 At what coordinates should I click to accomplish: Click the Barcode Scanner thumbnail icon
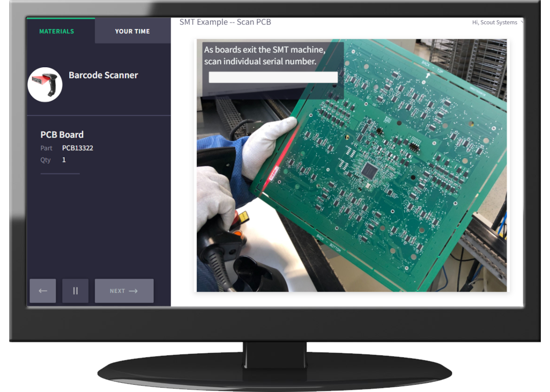tap(45, 85)
